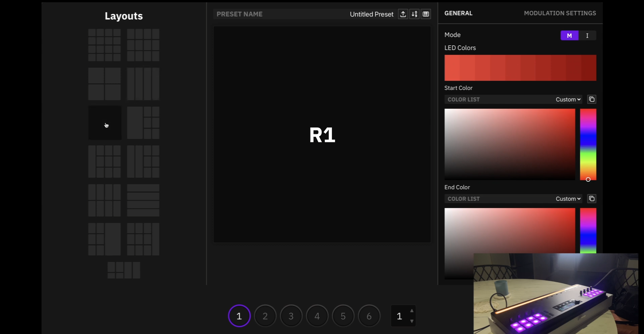Click the Start Color label
Viewport: 644px width, 334px height.
pyautogui.click(x=458, y=88)
